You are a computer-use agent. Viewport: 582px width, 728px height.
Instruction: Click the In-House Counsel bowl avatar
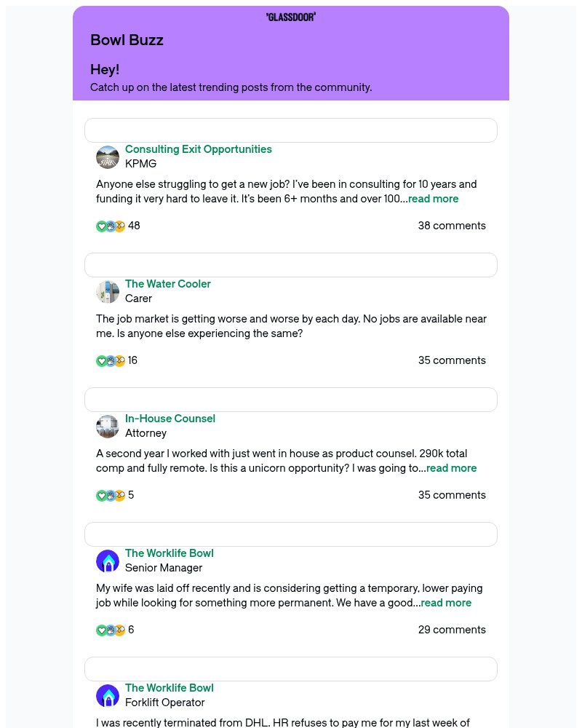pos(108,426)
